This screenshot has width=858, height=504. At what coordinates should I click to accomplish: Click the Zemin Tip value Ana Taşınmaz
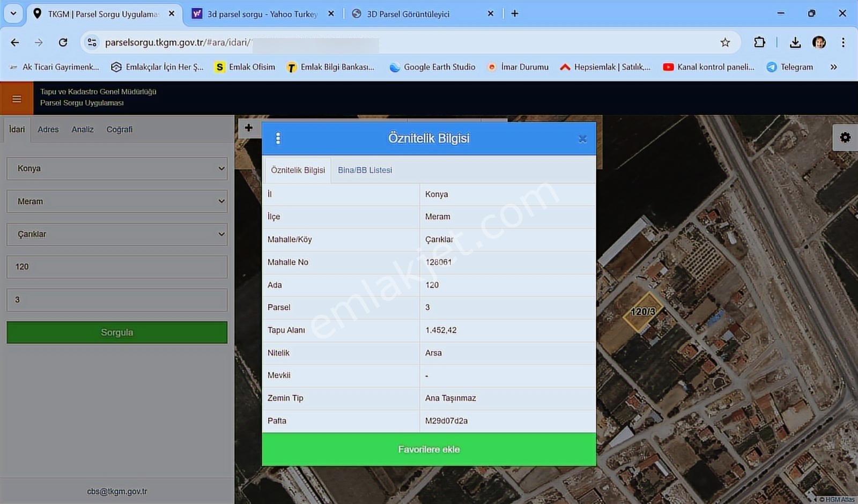pyautogui.click(x=450, y=398)
